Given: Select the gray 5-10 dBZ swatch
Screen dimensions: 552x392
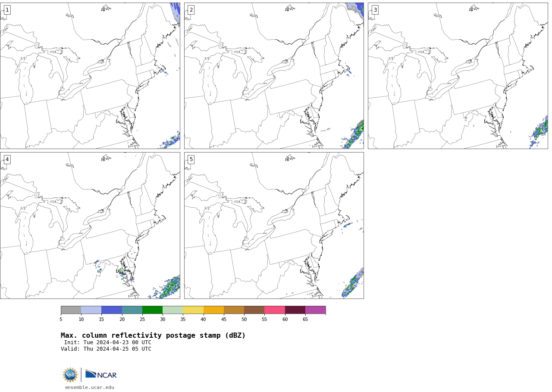Looking at the screenshot, I should (x=71, y=310).
